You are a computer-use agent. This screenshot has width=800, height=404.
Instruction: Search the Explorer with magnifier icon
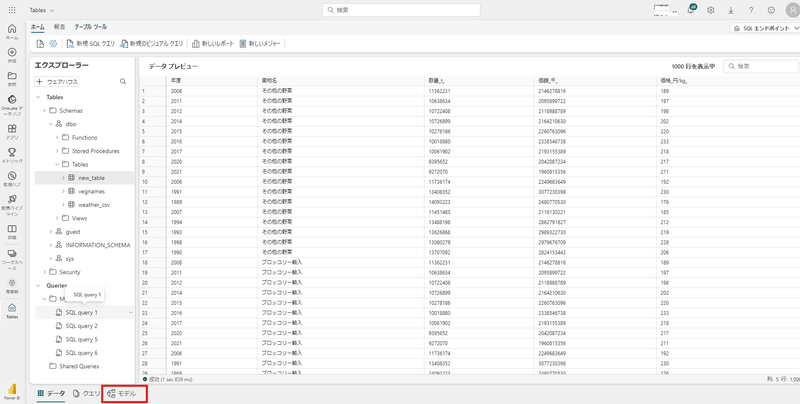[123, 81]
